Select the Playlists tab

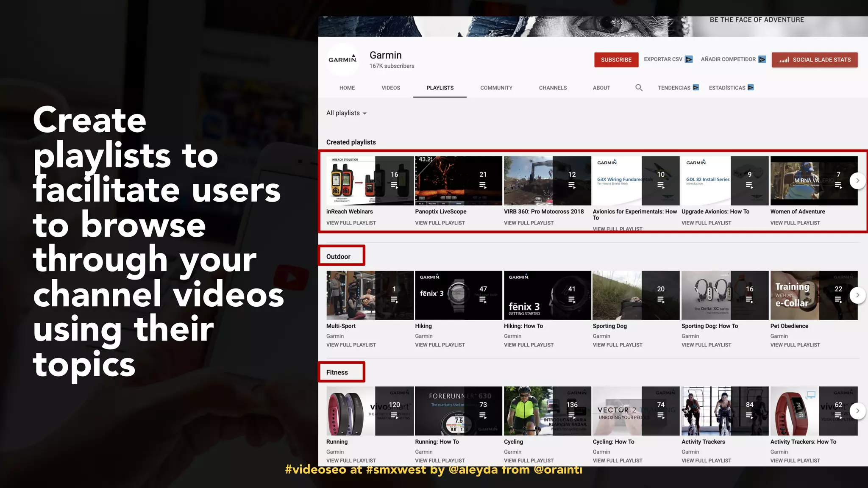point(440,88)
